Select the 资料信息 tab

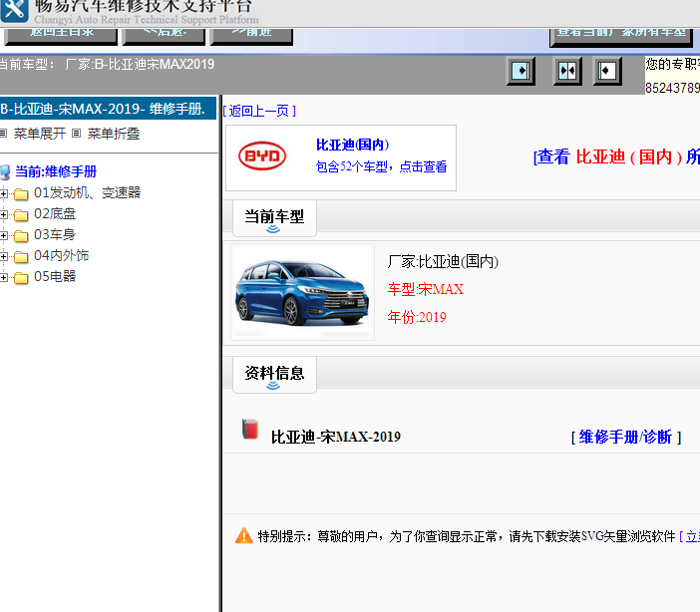[x=274, y=375]
